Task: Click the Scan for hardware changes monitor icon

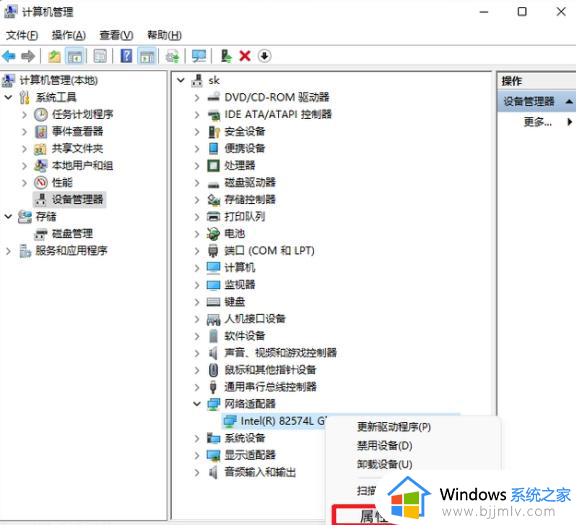Action: tap(199, 56)
